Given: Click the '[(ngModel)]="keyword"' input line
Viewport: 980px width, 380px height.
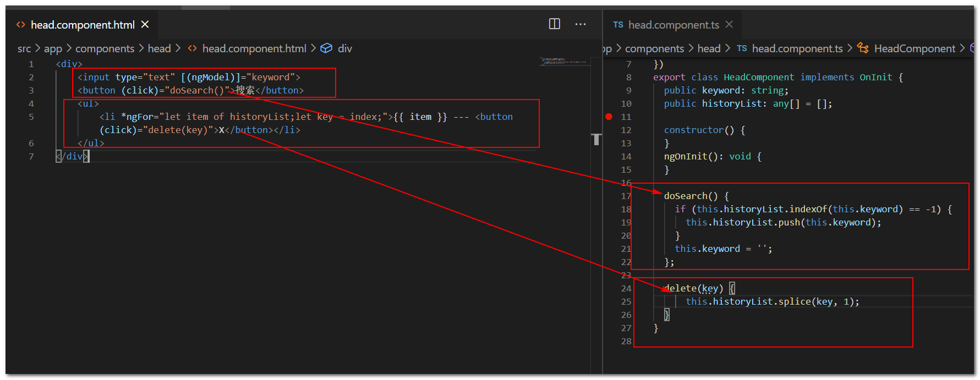Looking at the screenshot, I should click(x=189, y=77).
